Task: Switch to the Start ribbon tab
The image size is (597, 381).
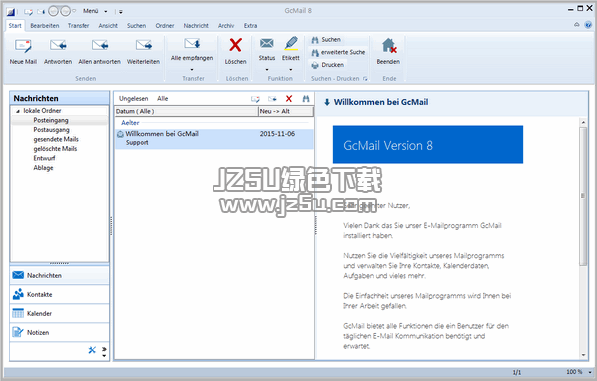Action: [x=15, y=26]
